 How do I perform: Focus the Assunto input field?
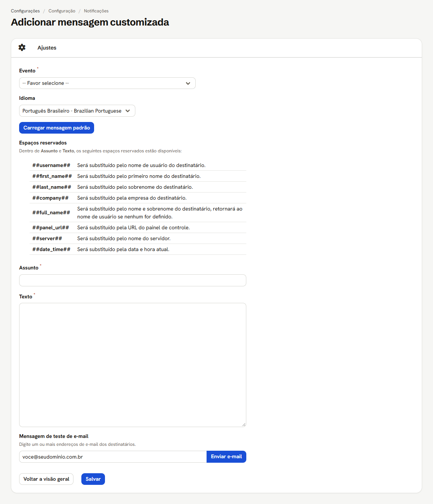point(133,280)
